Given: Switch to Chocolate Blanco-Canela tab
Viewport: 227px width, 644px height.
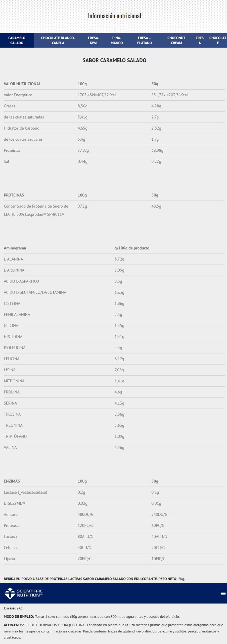Looking at the screenshot, I should tap(58, 40).
